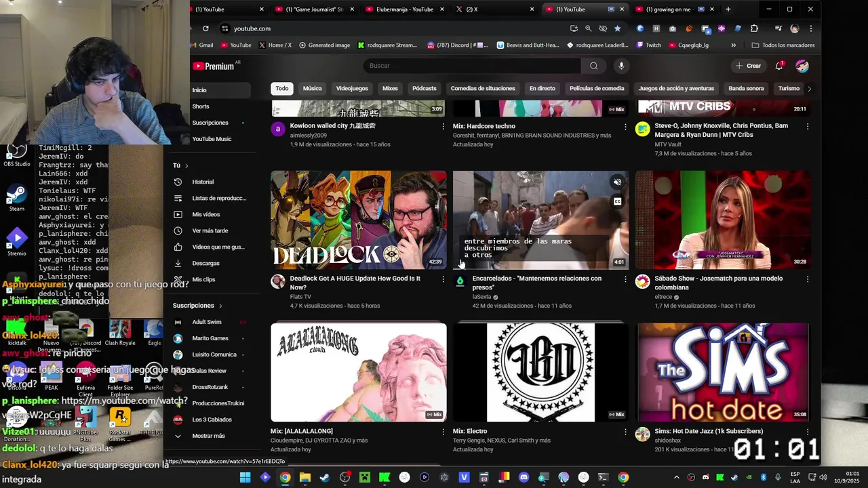Open Discord from the taskbar
The height and width of the screenshot is (488, 868).
[x=524, y=477]
